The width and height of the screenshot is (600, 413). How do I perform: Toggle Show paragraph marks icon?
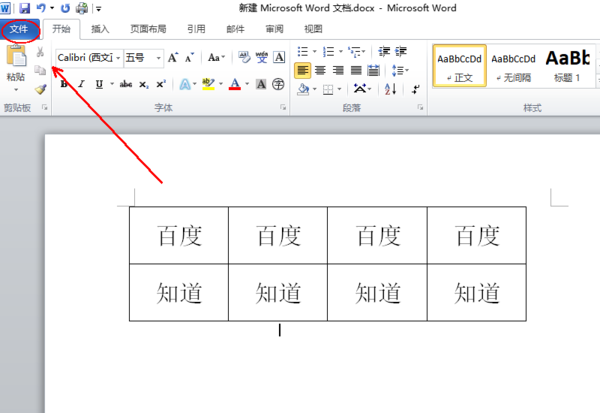point(416,89)
